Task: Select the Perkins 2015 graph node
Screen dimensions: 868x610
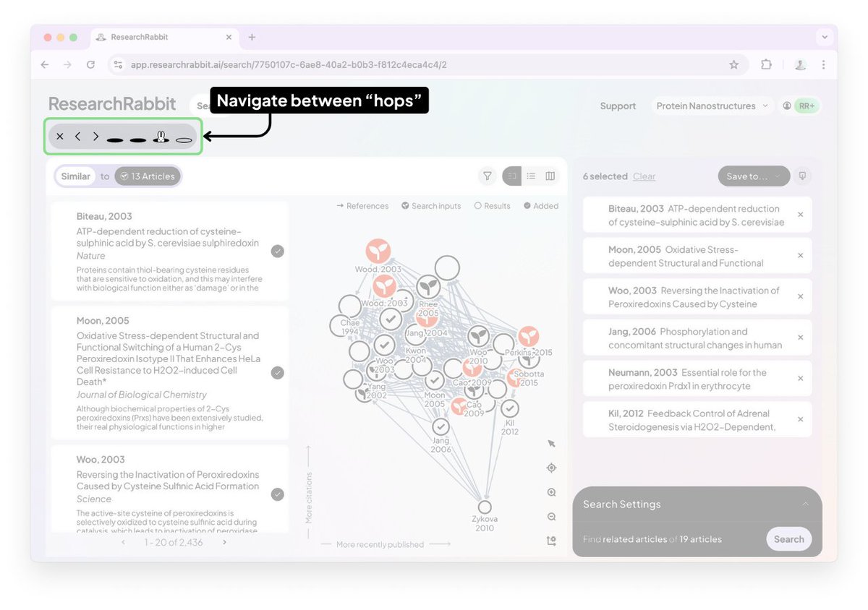Action: (529, 337)
